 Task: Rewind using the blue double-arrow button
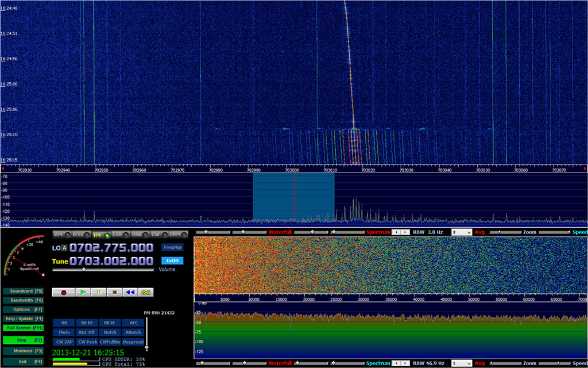(130, 292)
